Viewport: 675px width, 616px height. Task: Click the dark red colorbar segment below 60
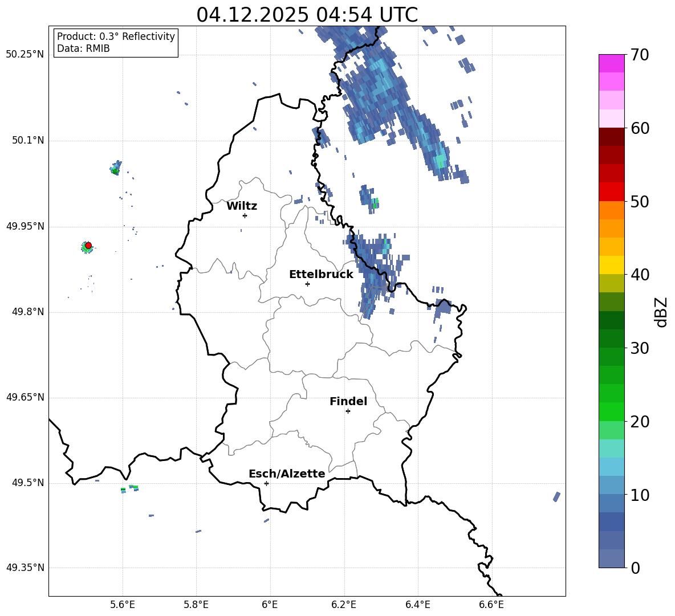pos(611,137)
